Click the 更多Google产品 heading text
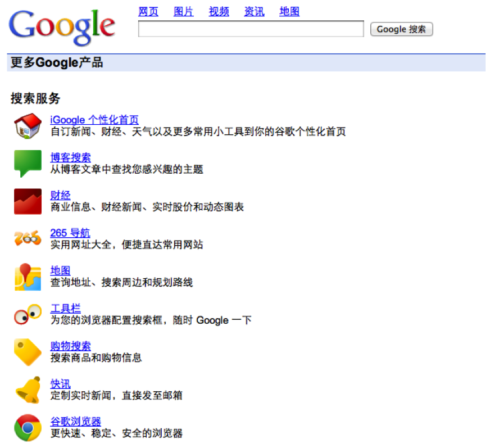This screenshot has width=486, height=448. [x=57, y=62]
